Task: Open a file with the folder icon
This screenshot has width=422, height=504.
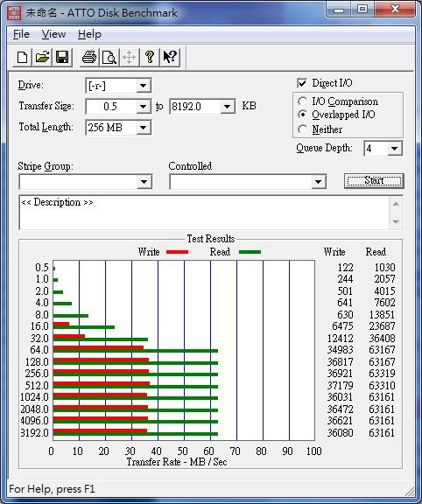Action: pyautogui.click(x=42, y=58)
